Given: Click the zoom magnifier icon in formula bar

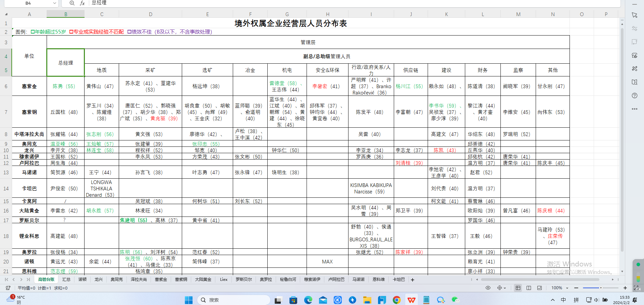Looking at the screenshot, I should (72, 3).
